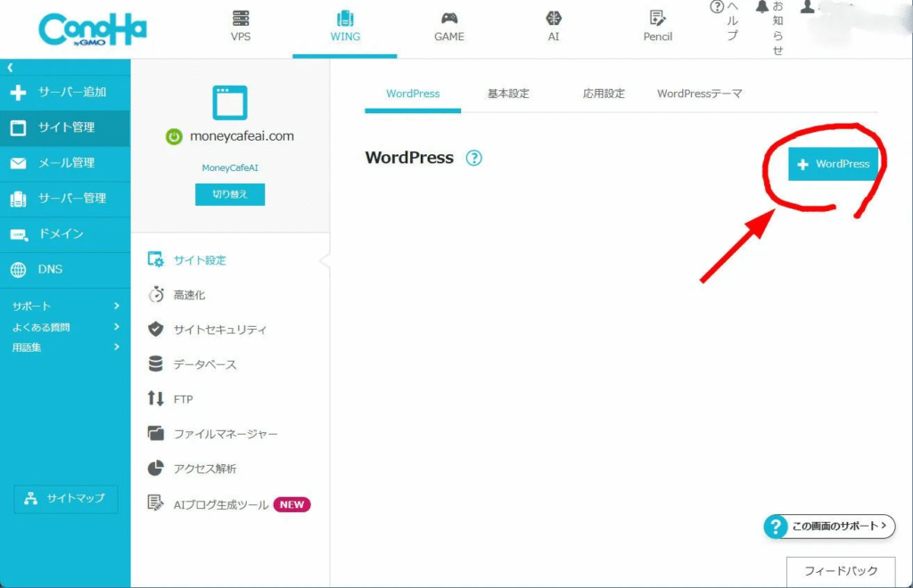Click the サイト管理 window icon
Viewport: 913px width, 588px height.
pos(18,128)
